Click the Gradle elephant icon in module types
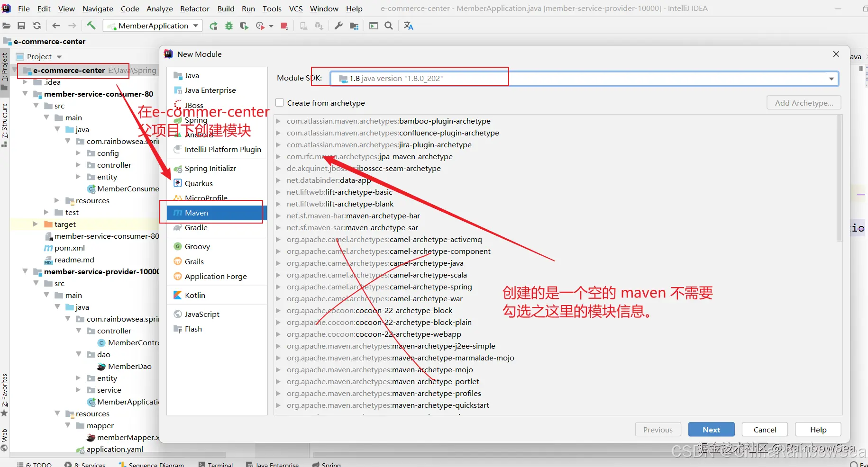The image size is (868, 467). coord(178,227)
